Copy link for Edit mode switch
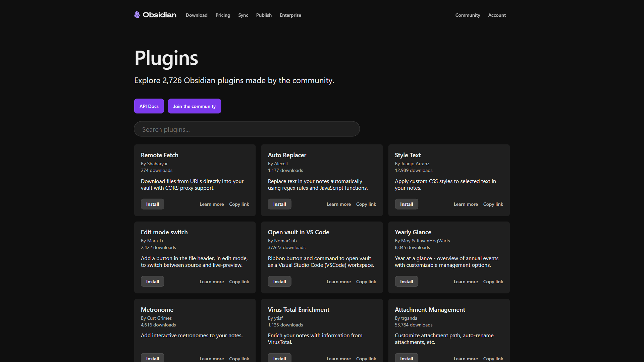 [x=239, y=282]
